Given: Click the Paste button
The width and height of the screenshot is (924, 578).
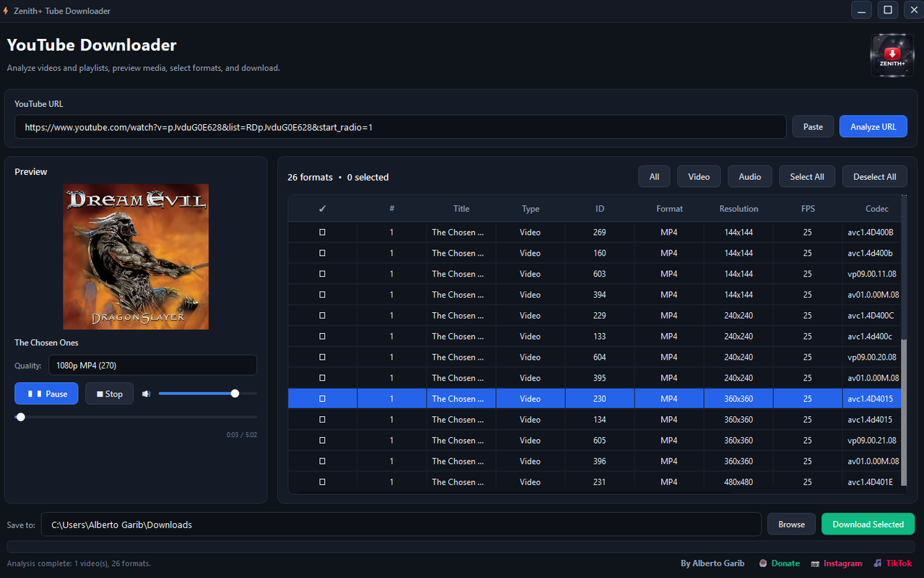Looking at the screenshot, I should (x=813, y=126).
